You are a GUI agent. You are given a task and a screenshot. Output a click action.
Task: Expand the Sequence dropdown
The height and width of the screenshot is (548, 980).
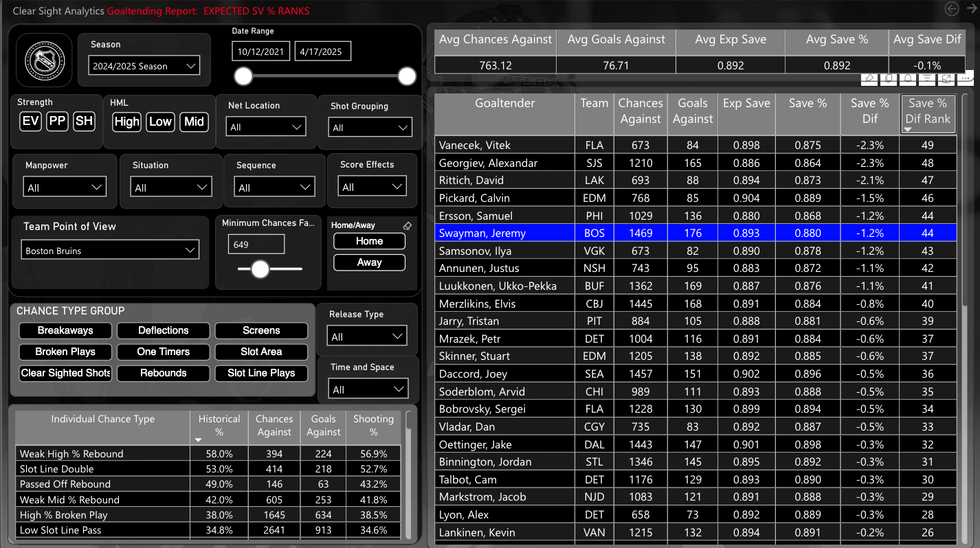274,187
